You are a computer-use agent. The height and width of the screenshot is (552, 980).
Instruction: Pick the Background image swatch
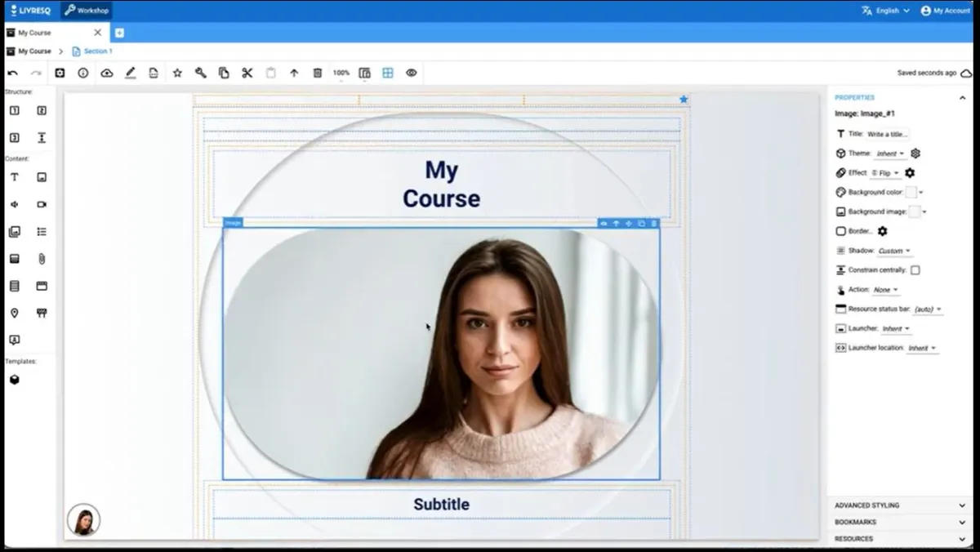click(915, 212)
